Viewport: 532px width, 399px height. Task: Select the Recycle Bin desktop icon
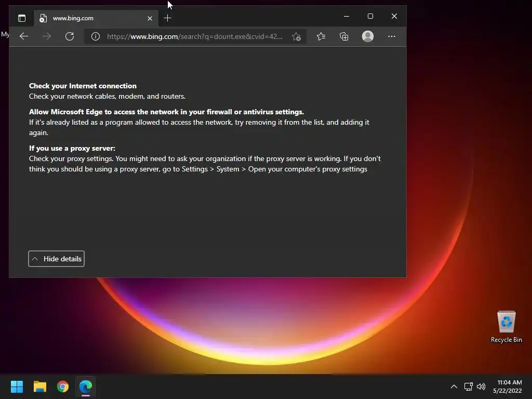click(x=506, y=327)
